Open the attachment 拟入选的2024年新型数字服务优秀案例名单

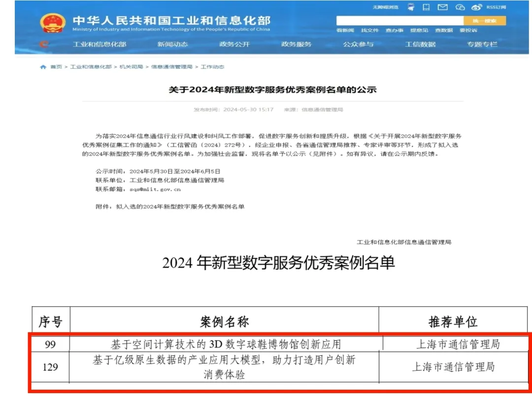(180, 206)
